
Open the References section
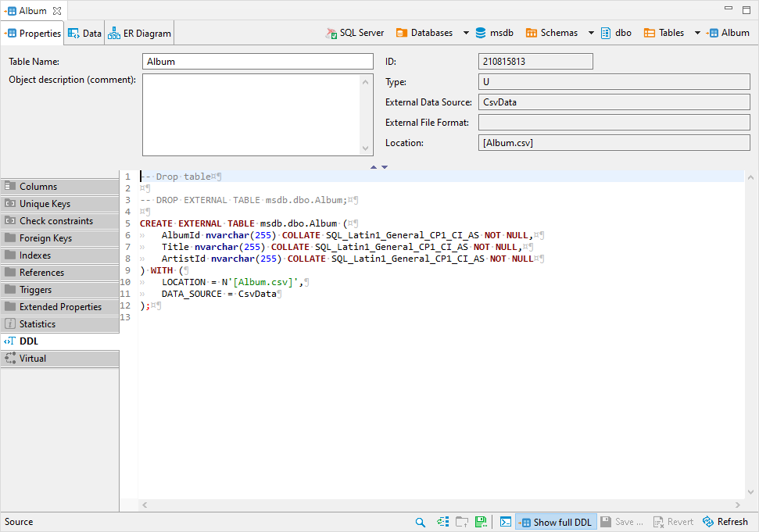(x=60, y=273)
